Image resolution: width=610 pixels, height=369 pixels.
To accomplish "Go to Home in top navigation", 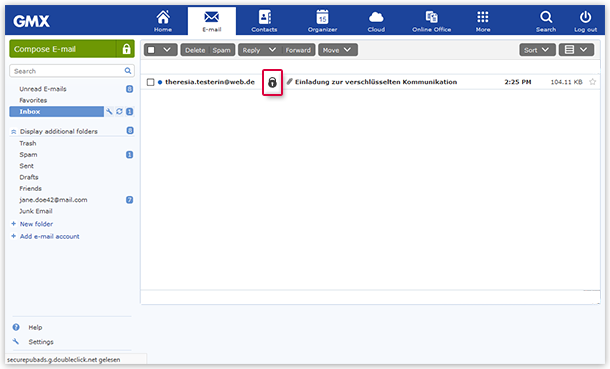I will tap(163, 21).
